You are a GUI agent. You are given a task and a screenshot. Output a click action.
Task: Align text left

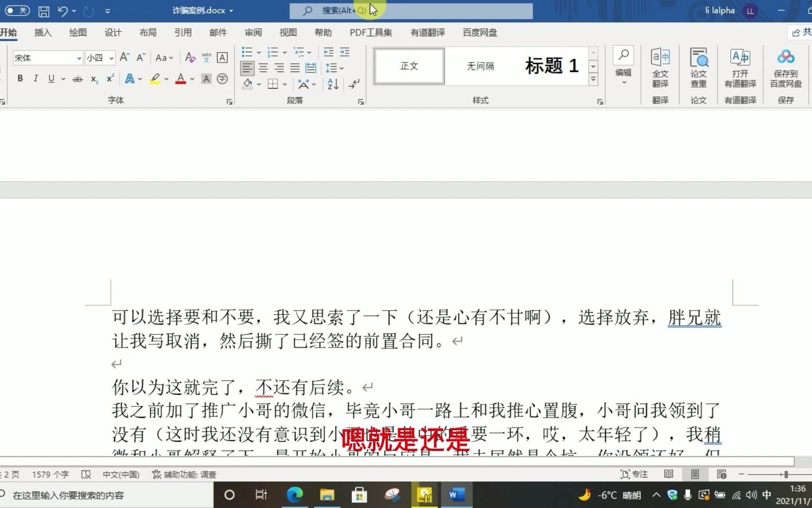click(247, 68)
